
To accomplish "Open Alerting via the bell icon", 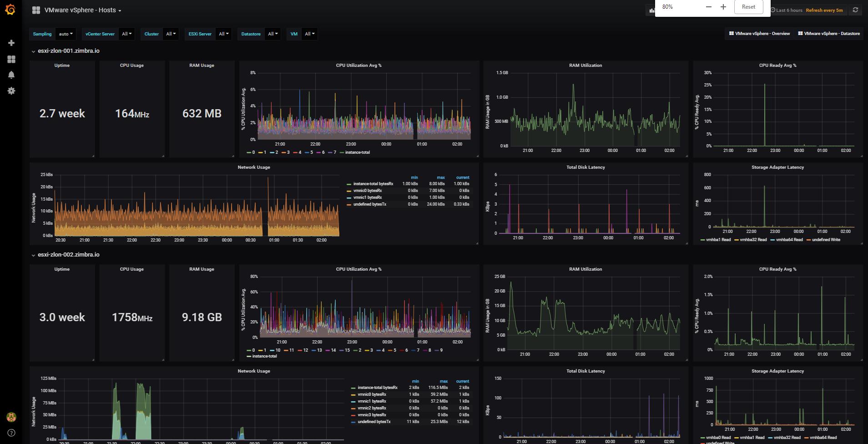I will point(10,75).
